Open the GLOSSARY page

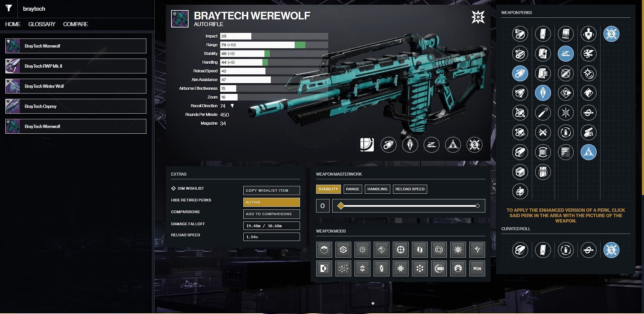pyautogui.click(x=42, y=24)
